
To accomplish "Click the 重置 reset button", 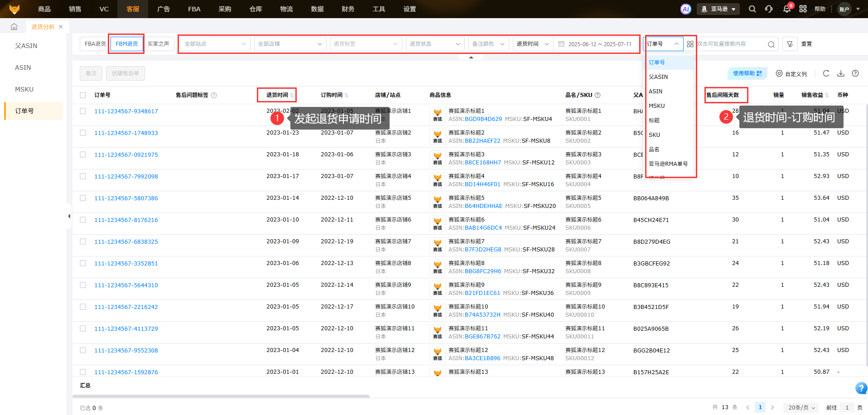I will [x=806, y=44].
